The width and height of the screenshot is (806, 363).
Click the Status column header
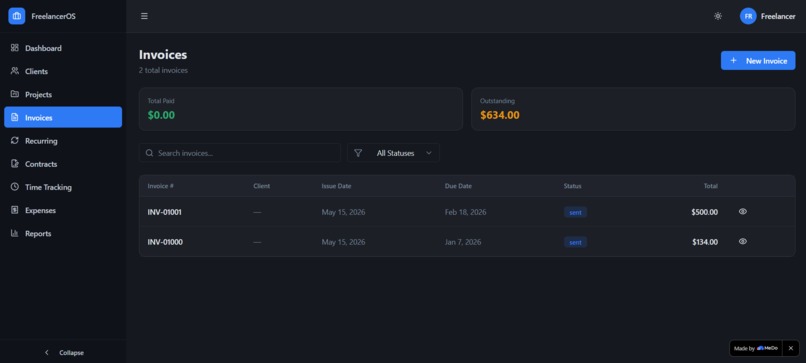(573, 186)
